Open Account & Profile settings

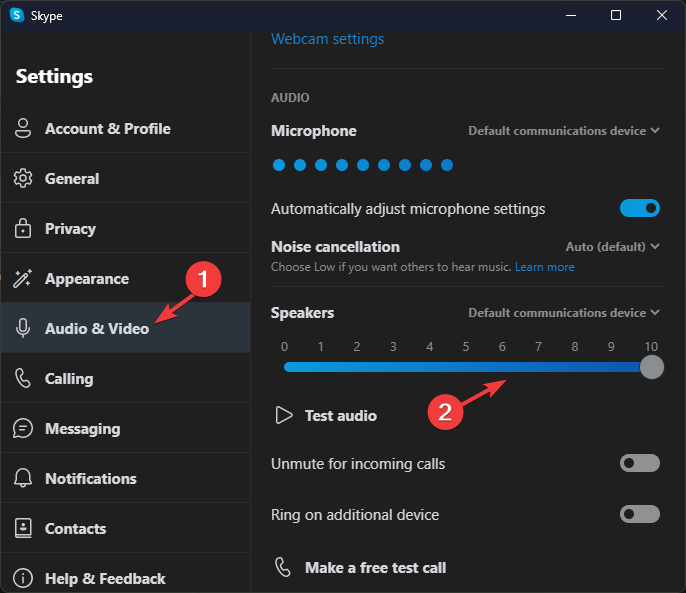point(126,128)
